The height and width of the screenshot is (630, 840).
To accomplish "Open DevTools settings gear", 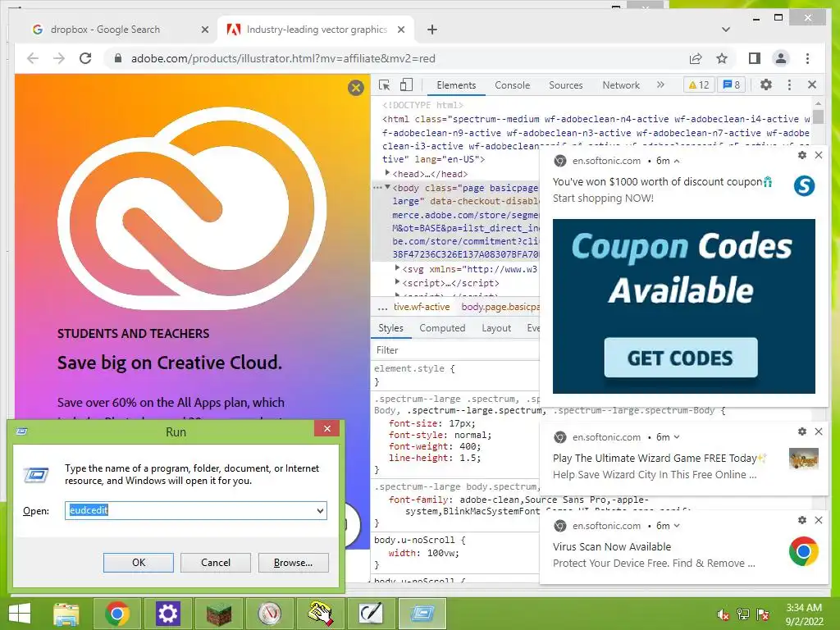I will pyautogui.click(x=766, y=84).
